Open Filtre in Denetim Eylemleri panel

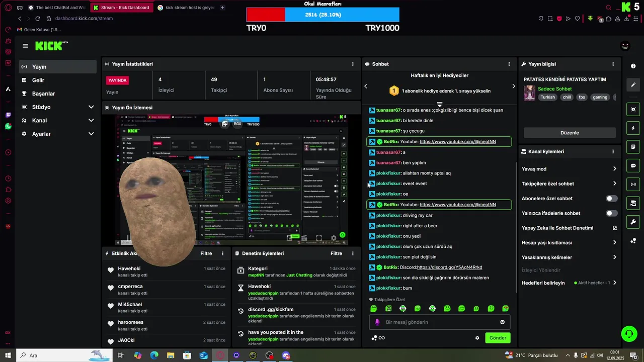coord(336,253)
